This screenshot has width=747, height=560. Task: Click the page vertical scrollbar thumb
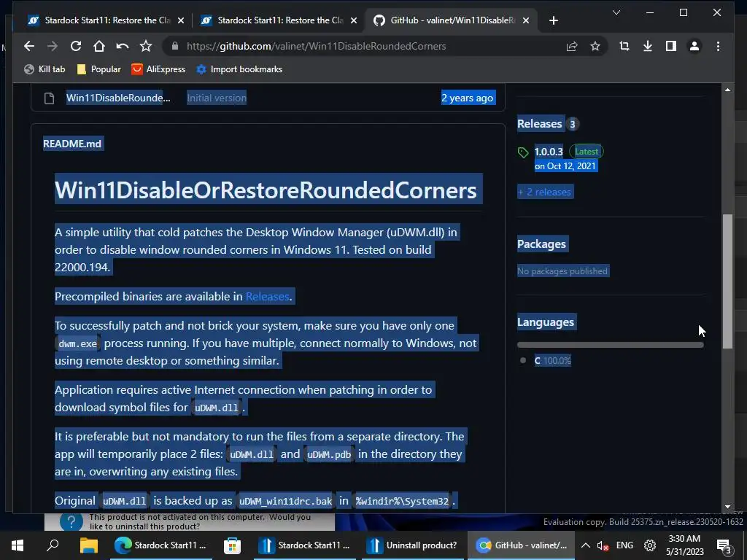[x=727, y=281]
